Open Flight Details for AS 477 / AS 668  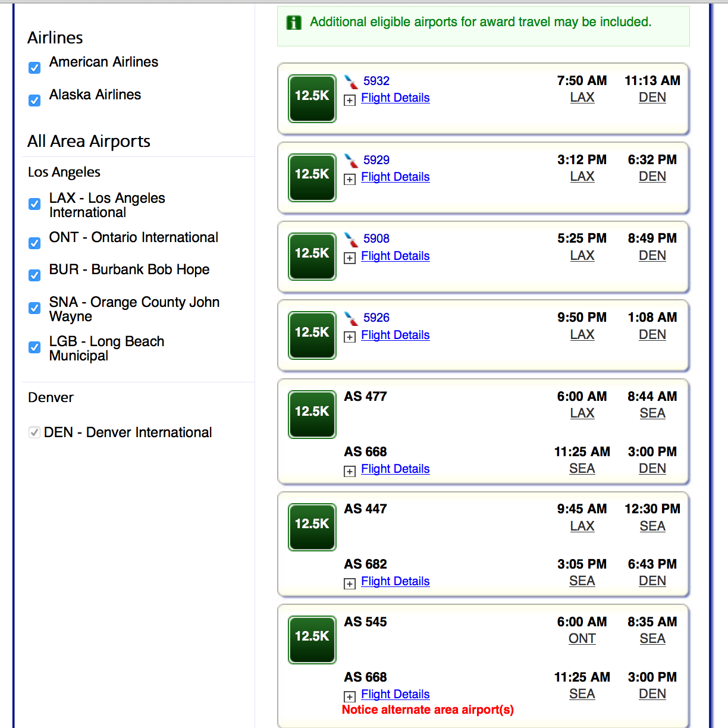[396, 469]
